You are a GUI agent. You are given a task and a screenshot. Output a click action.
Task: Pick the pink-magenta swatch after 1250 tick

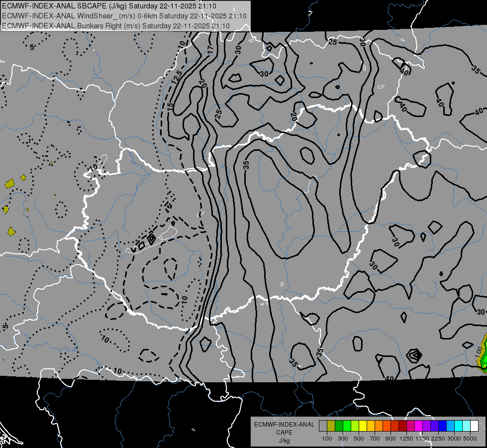click(410, 426)
